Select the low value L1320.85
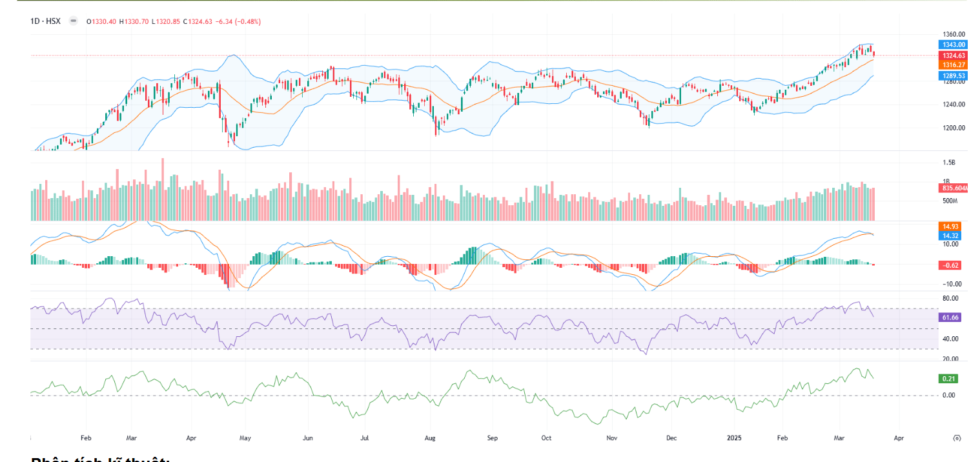980x462 pixels. coord(167,21)
